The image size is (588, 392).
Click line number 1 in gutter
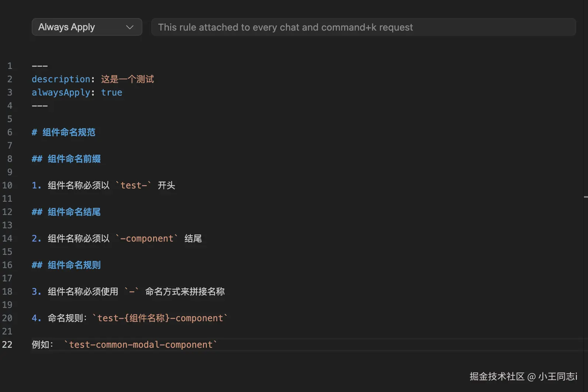[10, 66]
